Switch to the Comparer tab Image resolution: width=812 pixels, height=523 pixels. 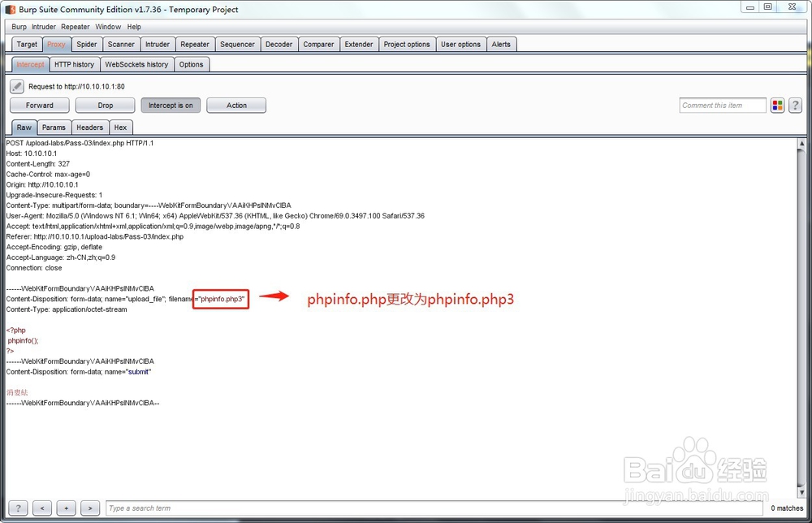tap(318, 45)
